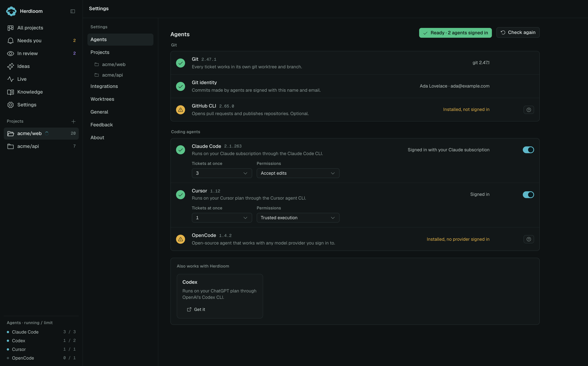Click Claude Code green check icon
The height and width of the screenshot is (366, 588).
tap(180, 150)
